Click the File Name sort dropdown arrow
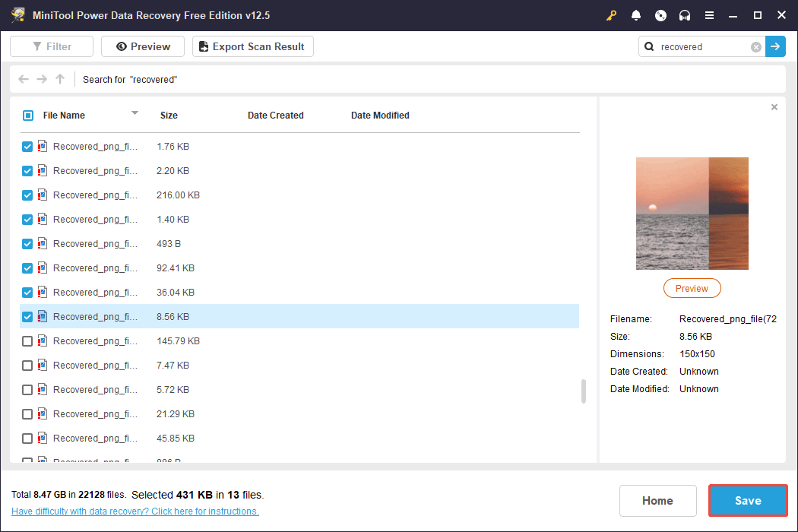Image resolution: width=798 pixels, height=532 pixels. pos(135,113)
